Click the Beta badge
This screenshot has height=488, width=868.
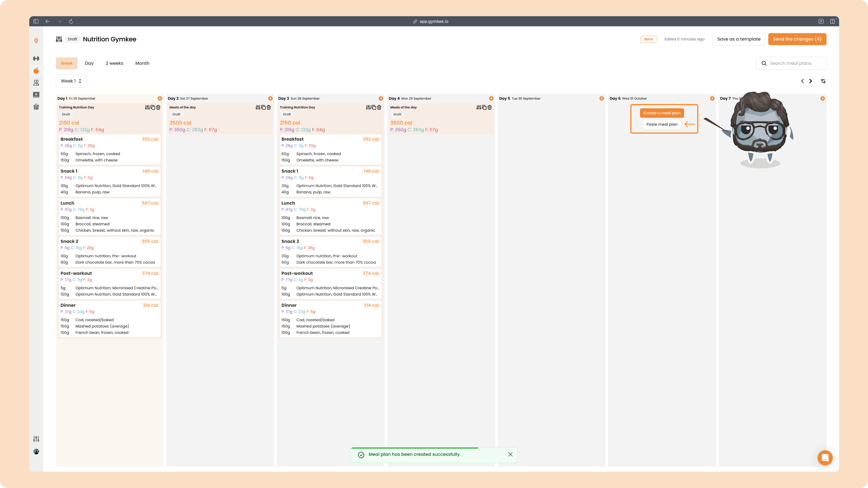pos(648,39)
